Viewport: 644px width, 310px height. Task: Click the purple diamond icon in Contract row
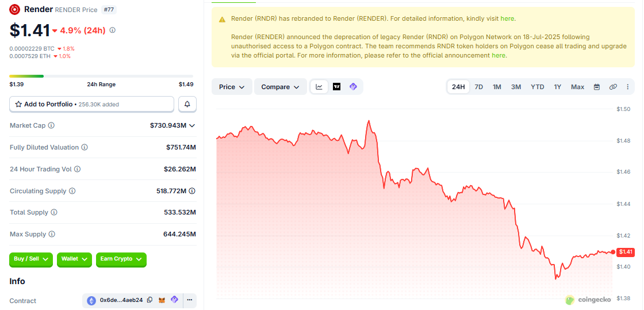[x=174, y=300]
